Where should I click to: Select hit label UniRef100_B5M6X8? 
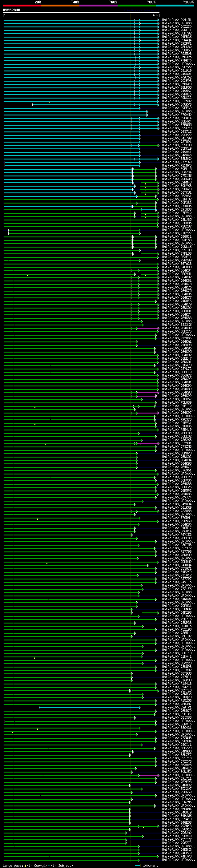point(177,84)
